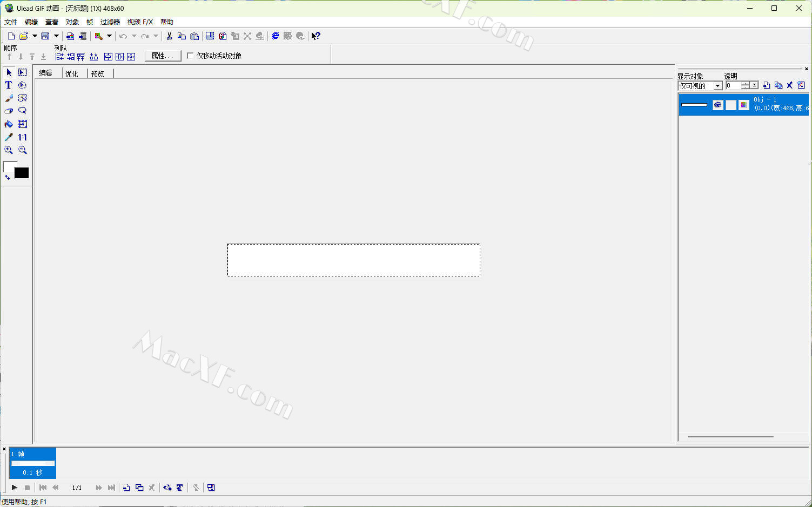Viewport: 812px width, 507px height.
Task: Select the Paintbrush tool
Action: pos(9,98)
